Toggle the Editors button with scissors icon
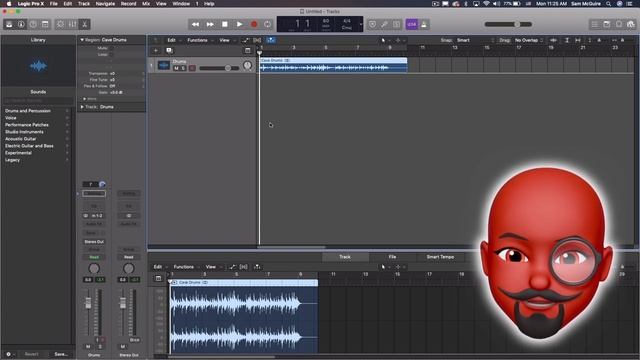Screen dimensions: 640x360 click(x=84, y=24)
